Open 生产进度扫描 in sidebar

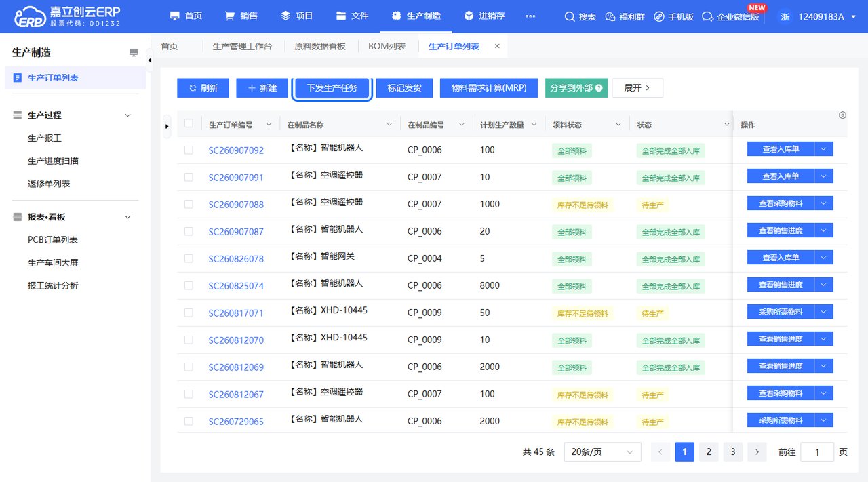(53, 161)
